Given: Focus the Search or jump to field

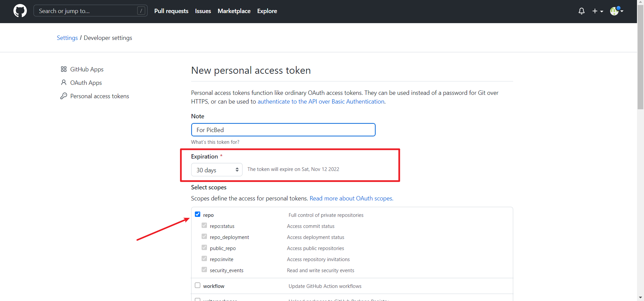Looking at the screenshot, I should (91, 11).
